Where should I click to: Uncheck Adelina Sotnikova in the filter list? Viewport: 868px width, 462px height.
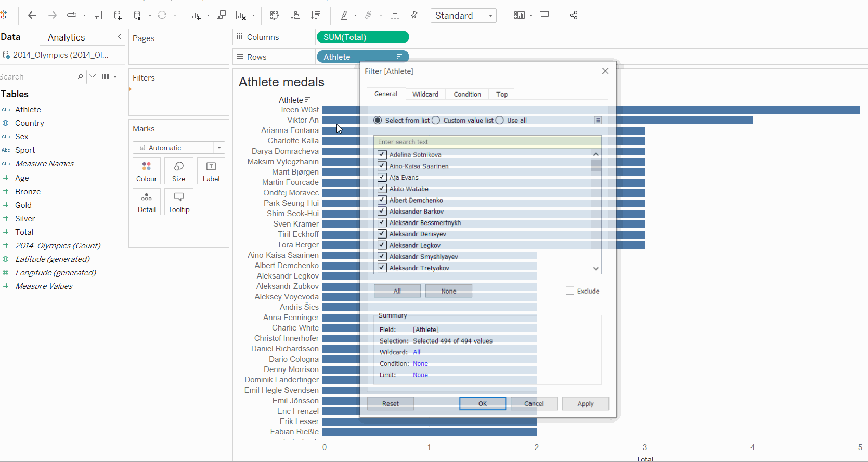[382, 154]
